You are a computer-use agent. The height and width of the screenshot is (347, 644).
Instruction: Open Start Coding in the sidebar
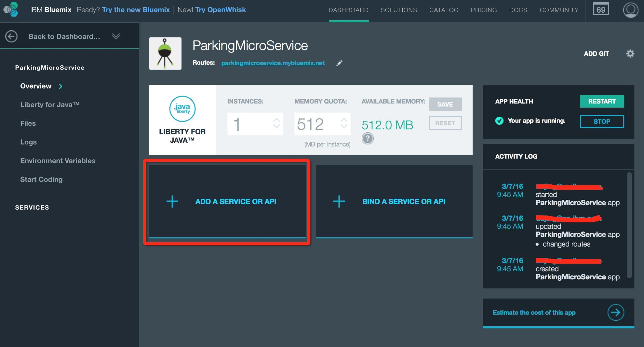41,179
